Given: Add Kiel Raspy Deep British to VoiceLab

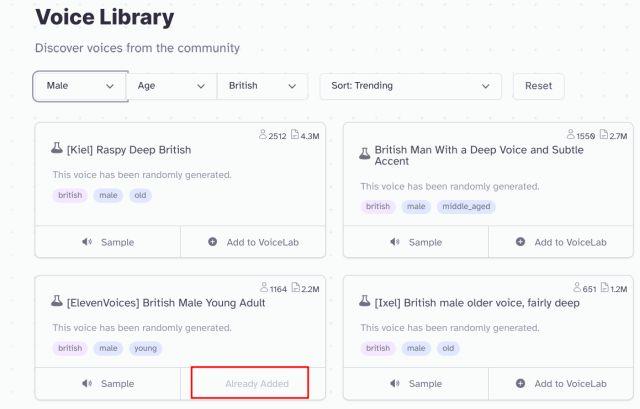Looking at the screenshot, I should pyautogui.click(x=253, y=242).
